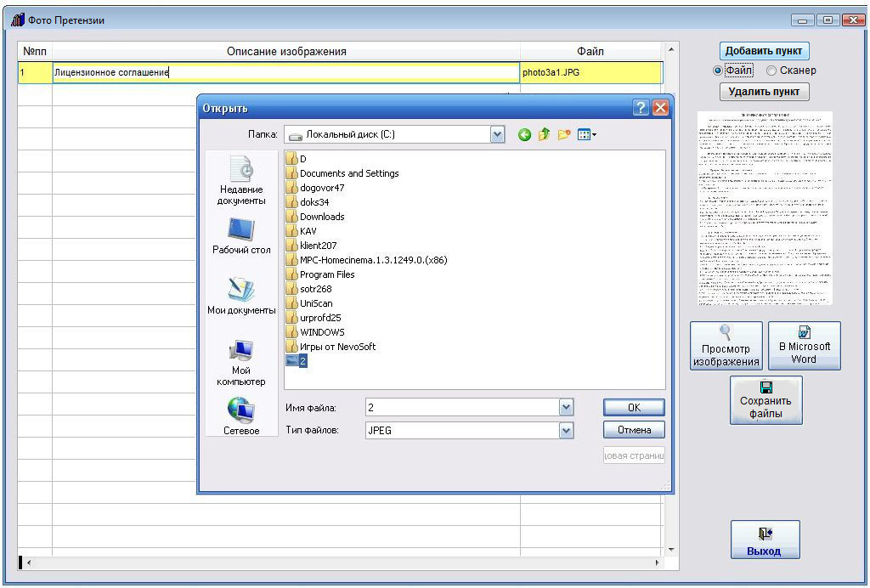Click the Добавить пункт button
This screenshot has height=588, width=870.
pos(764,51)
